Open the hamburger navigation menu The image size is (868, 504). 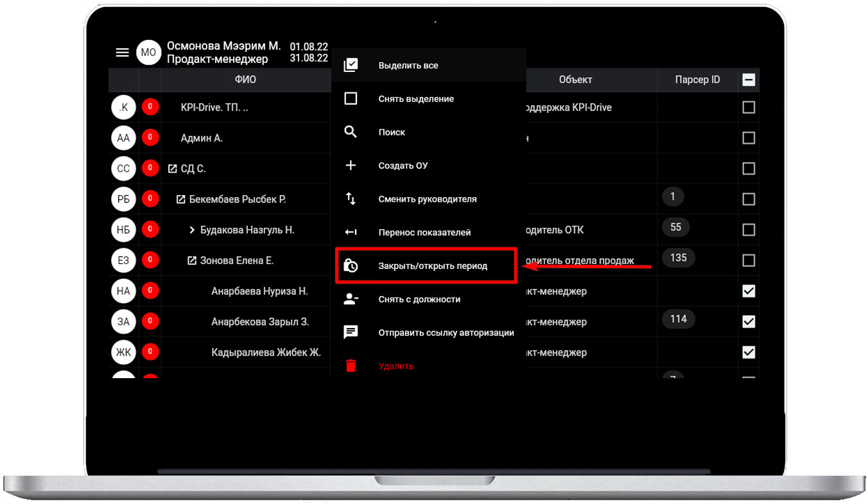pos(122,53)
